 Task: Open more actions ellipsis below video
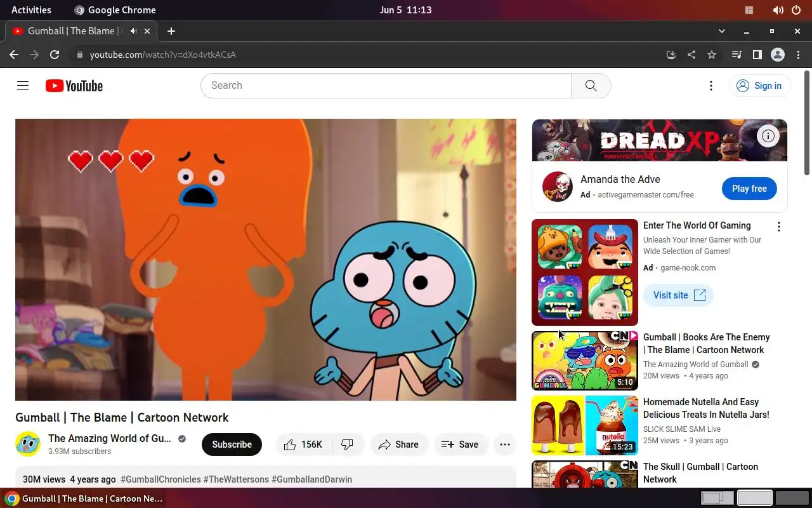click(x=505, y=444)
